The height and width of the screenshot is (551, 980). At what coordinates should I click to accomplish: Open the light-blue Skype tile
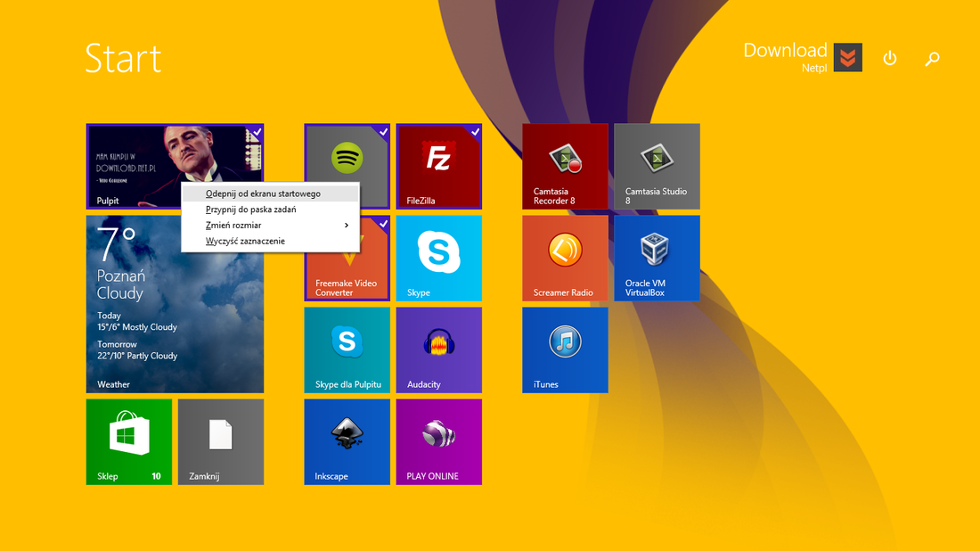click(x=438, y=259)
